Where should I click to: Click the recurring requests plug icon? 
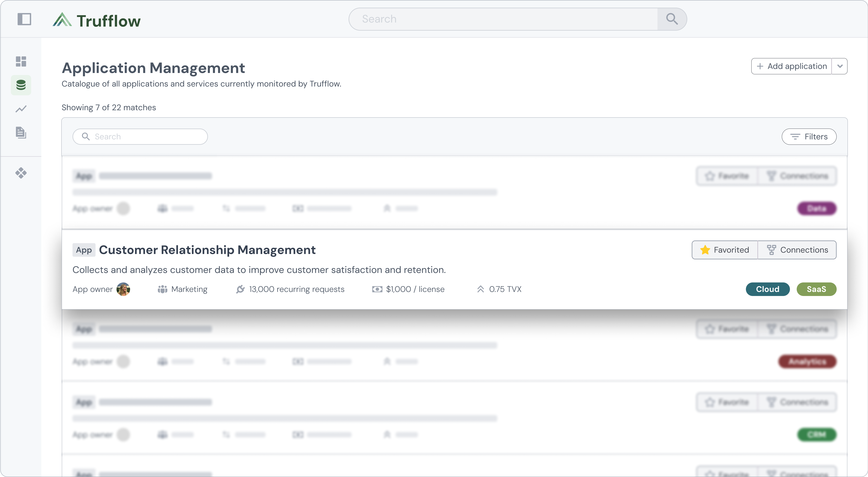[240, 289]
